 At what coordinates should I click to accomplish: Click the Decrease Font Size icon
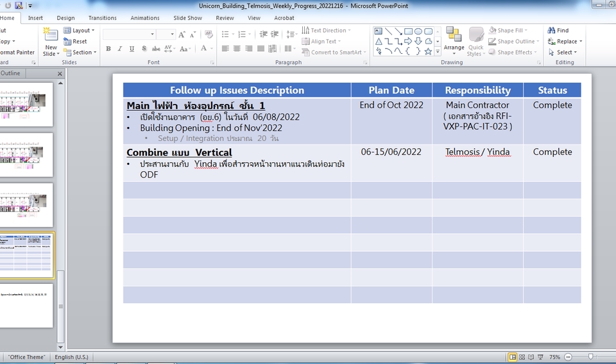coord(193,35)
